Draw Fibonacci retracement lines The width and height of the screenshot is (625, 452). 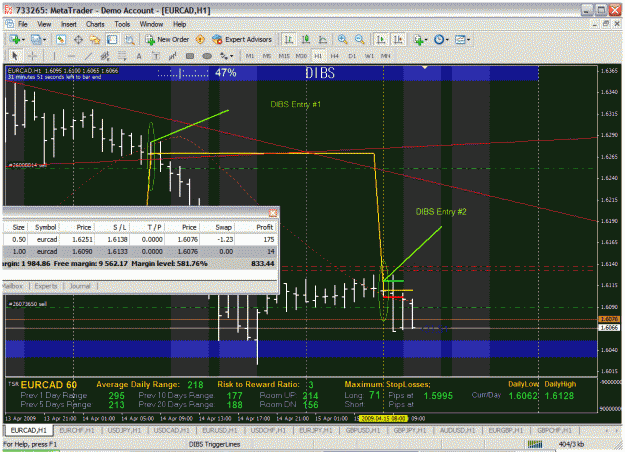pos(122,56)
